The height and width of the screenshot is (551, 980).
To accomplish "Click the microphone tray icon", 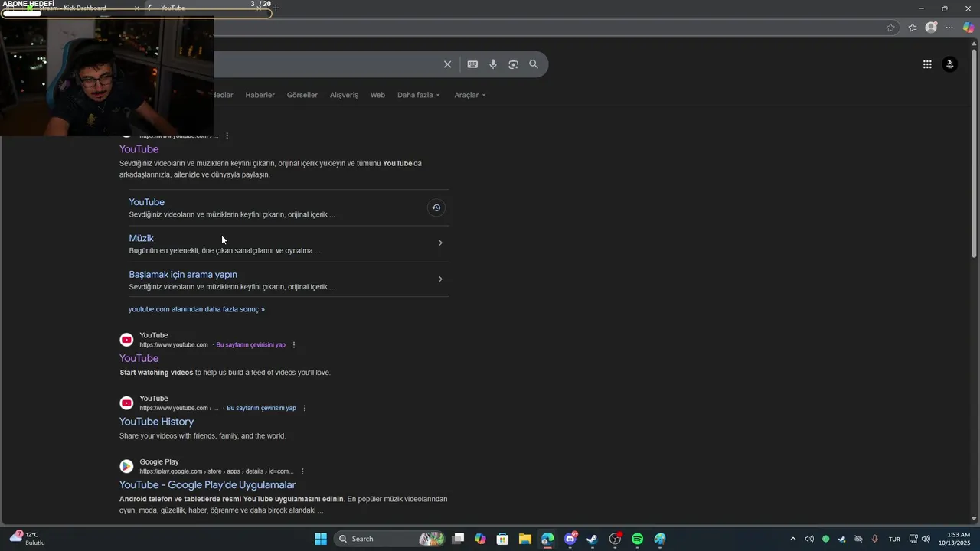I will [874, 539].
